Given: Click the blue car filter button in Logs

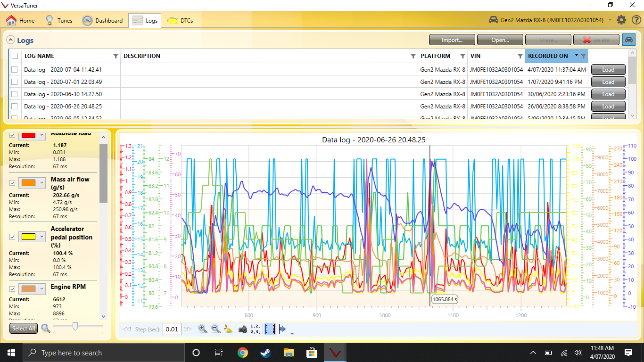Looking at the screenshot, I should click(x=629, y=40).
